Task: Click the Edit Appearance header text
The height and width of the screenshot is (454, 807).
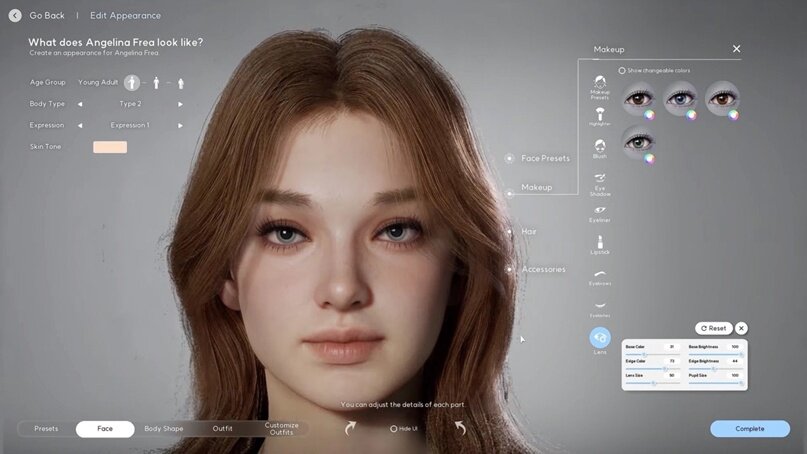Action: pyautogui.click(x=126, y=15)
